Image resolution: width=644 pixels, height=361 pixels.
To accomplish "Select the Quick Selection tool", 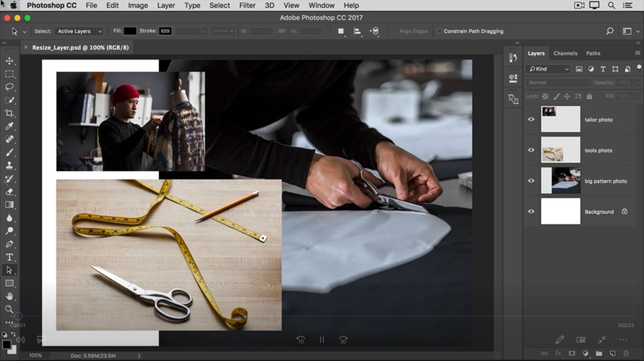I will [x=9, y=100].
